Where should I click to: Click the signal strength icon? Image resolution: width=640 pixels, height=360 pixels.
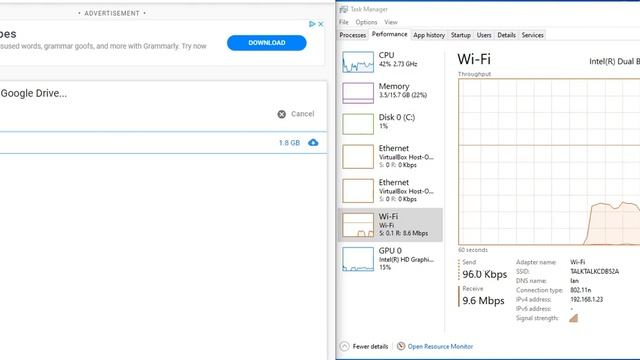573,318
